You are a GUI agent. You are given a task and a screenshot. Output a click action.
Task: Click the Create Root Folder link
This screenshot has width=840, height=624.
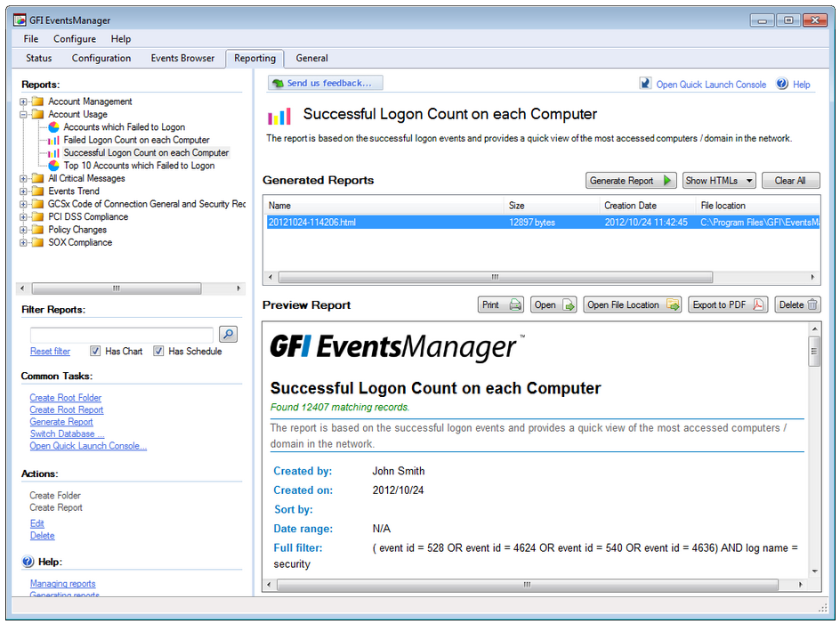coord(65,398)
